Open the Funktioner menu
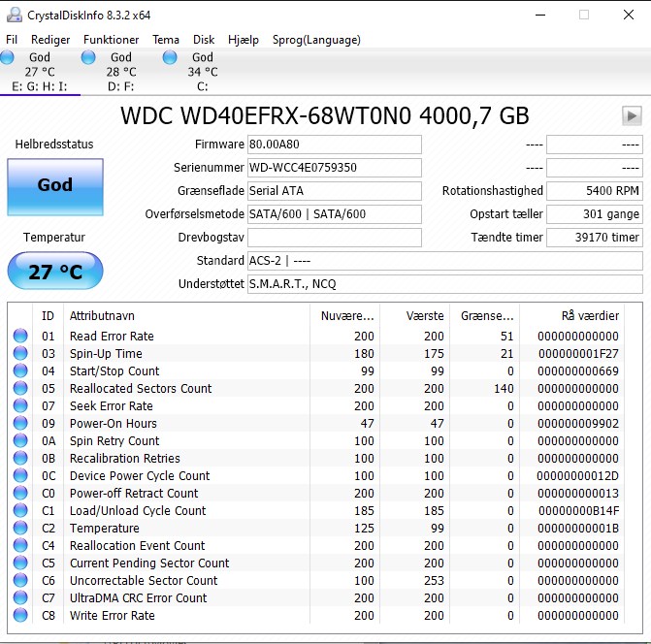 111,40
